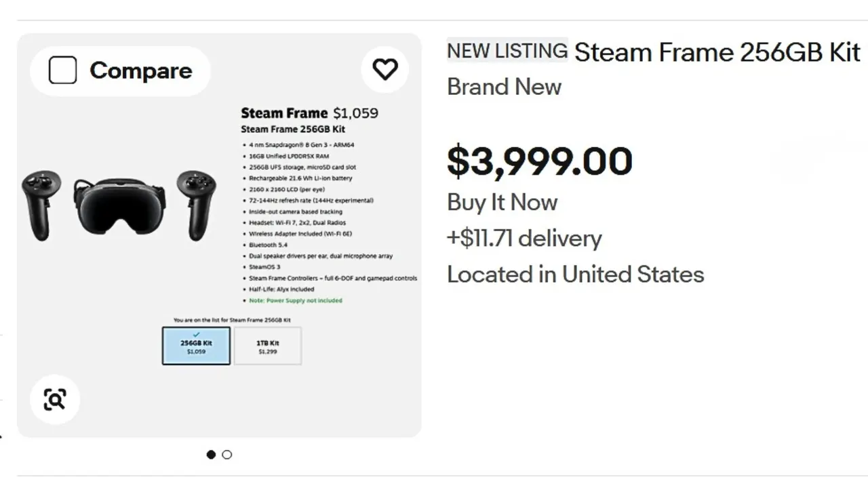
Task: Click the 256GB Kit option box in image
Action: click(x=196, y=346)
